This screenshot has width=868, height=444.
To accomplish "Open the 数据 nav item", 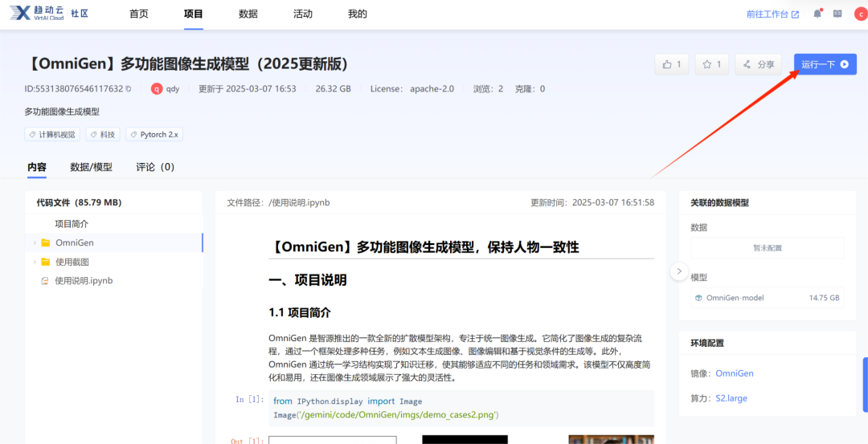I will tap(248, 14).
